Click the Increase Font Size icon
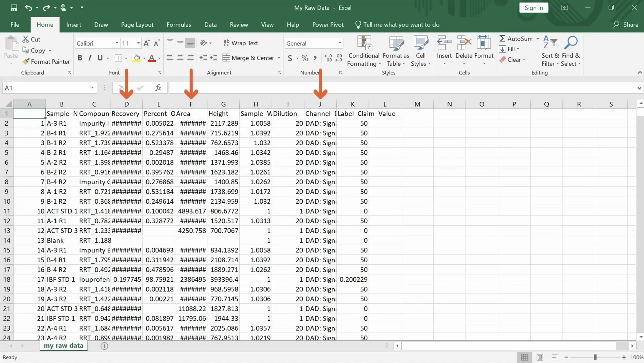Viewport: 644px width, 363px height. tap(147, 43)
